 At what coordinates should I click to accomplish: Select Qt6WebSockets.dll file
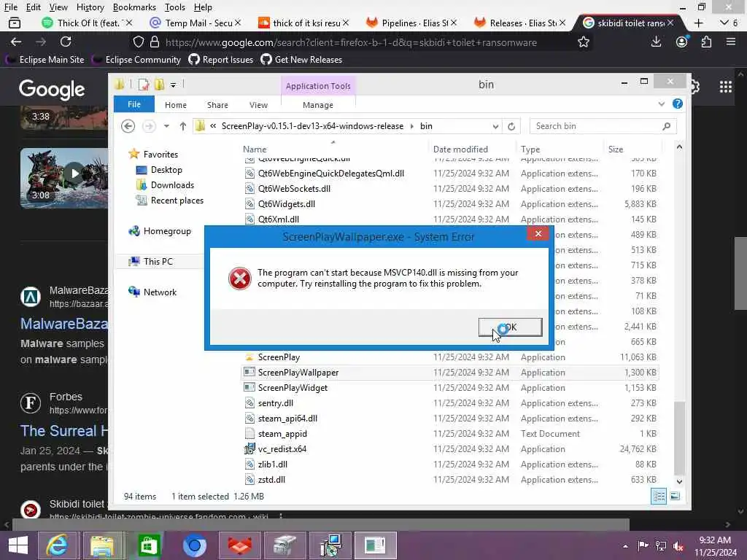(x=294, y=189)
